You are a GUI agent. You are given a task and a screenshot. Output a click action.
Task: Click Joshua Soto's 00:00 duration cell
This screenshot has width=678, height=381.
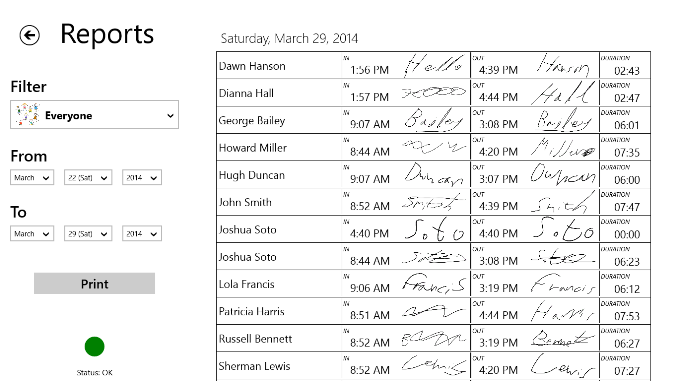[x=625, y=229]
